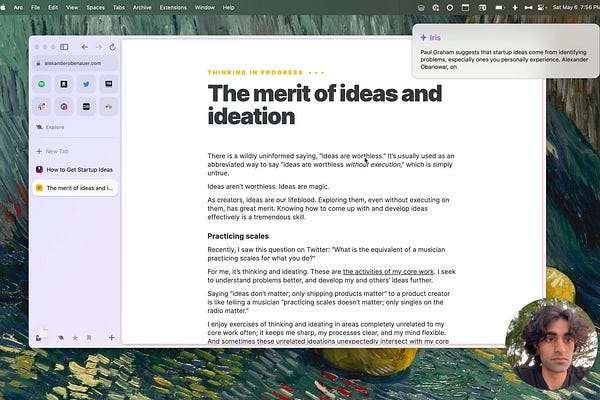Switch to the How to Get Startup Ideas tab
Image resolution: width=600 pixels, height=400 pixels.
coord(75,170)
